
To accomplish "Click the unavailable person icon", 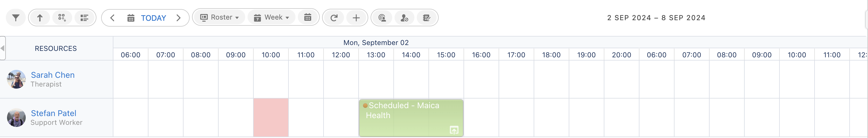I will (404, 18).
